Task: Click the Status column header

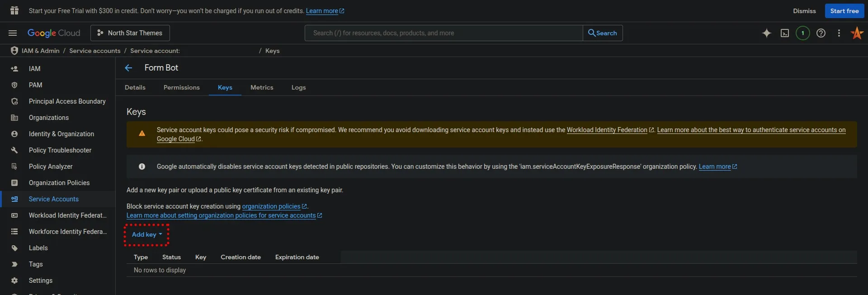Action: [171, 257]
